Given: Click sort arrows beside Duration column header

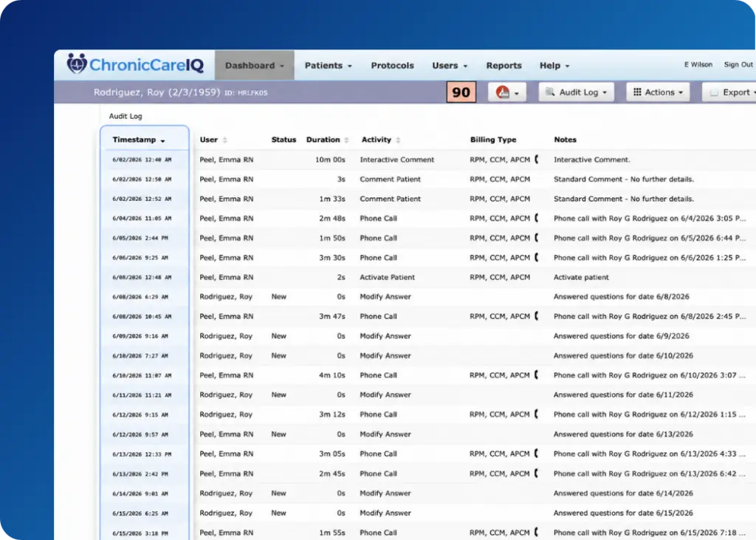Looking at the screenshot, I should [347, 140].
